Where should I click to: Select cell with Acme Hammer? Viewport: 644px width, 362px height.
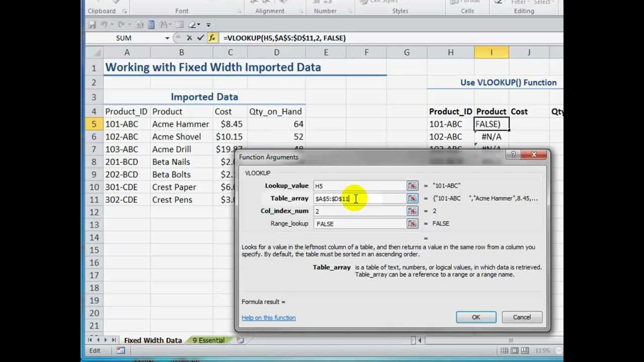[181, 124]
